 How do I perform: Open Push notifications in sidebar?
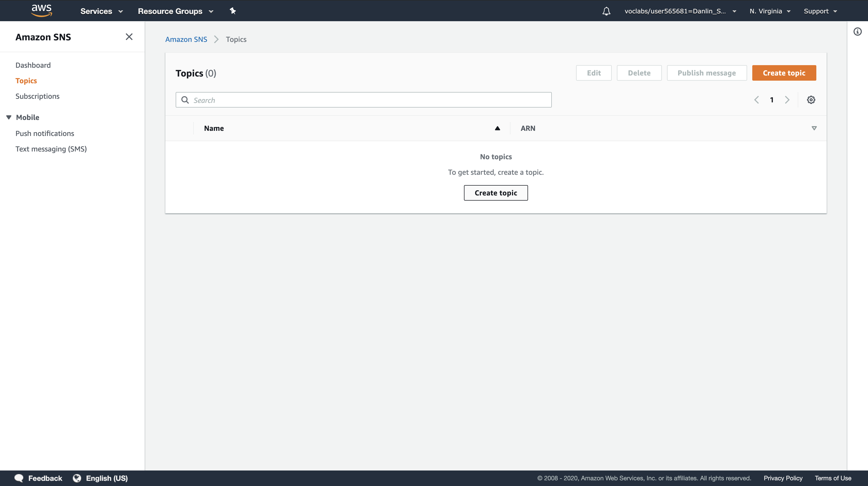pyautogui.click(x=45, y=133)
